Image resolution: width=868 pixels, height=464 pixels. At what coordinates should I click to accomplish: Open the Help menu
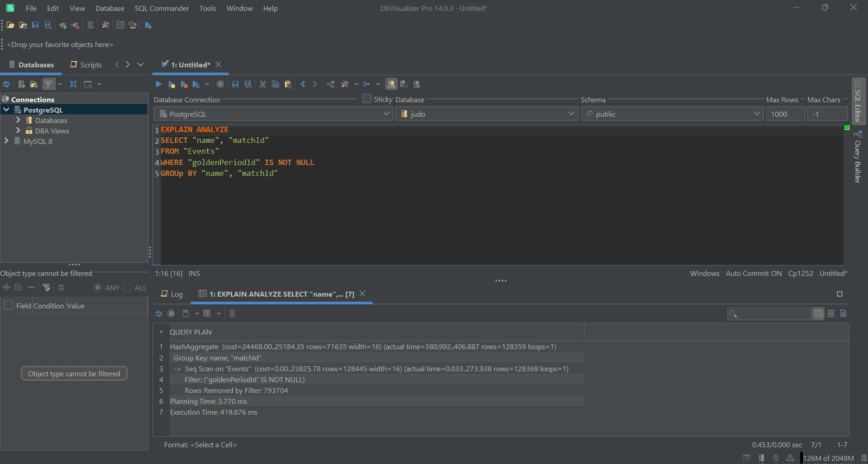(x=270, y=8)
